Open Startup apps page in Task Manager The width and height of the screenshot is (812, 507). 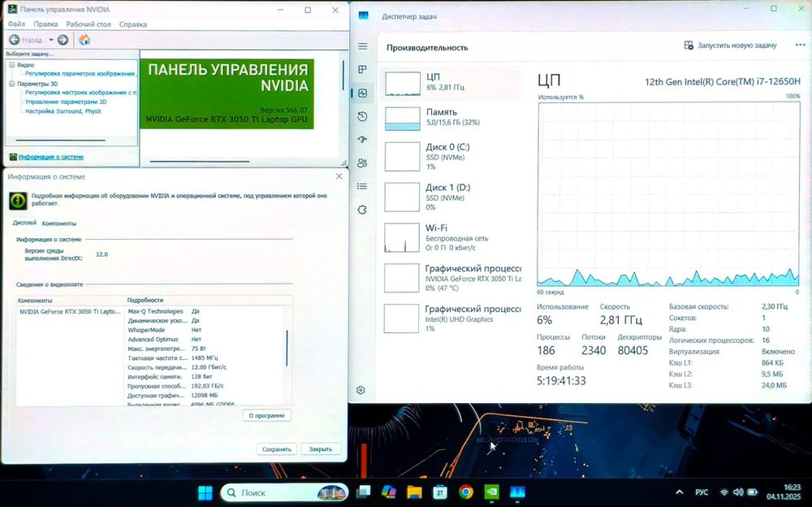click(x=362, y=140)
